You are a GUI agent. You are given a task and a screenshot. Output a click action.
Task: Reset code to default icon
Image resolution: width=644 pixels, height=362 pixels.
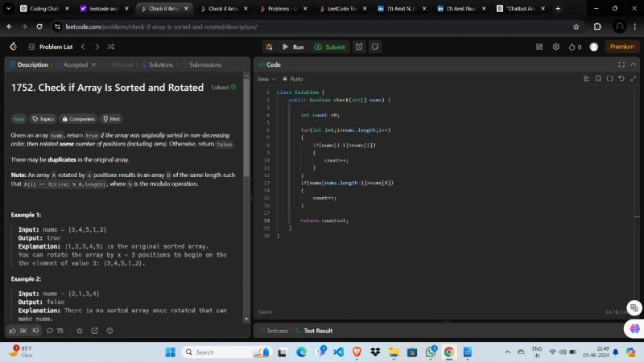pyautogui.click(x=621, y=78)
